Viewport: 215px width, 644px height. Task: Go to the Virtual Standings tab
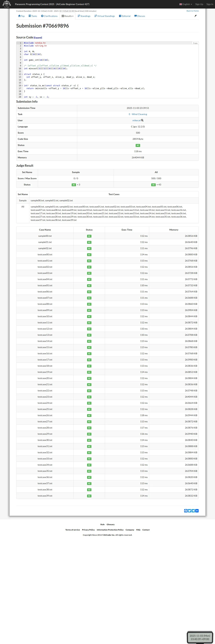tap(105, 16)
